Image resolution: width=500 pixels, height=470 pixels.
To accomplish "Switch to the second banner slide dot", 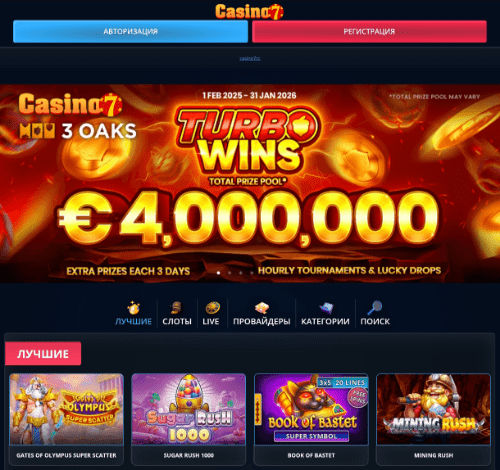I will (x=229, y=273).
